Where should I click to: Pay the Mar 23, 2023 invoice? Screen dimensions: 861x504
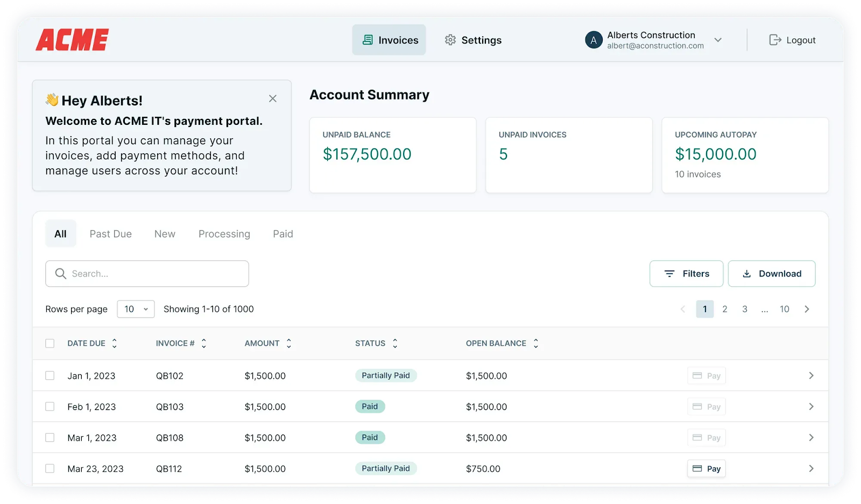pos(706,468)
